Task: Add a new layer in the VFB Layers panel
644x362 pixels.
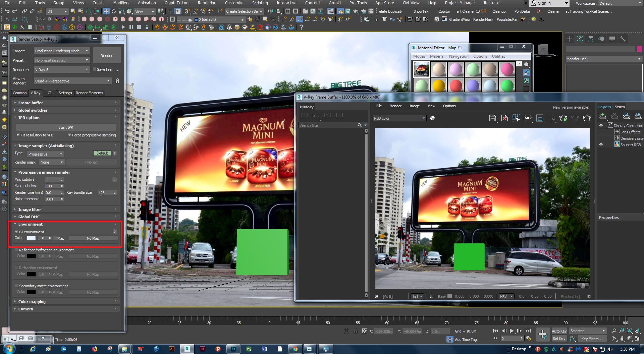Action: tap(603, 116)
